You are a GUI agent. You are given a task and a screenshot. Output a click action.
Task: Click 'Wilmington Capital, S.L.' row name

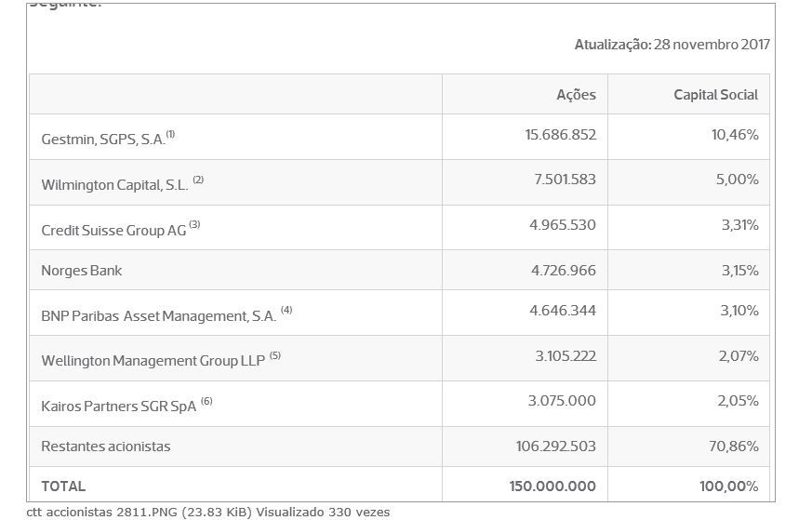[x=114, y=185]
